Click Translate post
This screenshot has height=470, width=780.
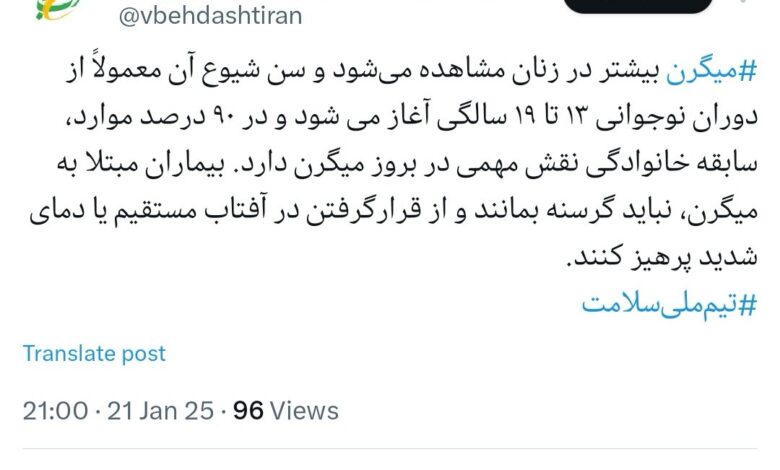94,354
